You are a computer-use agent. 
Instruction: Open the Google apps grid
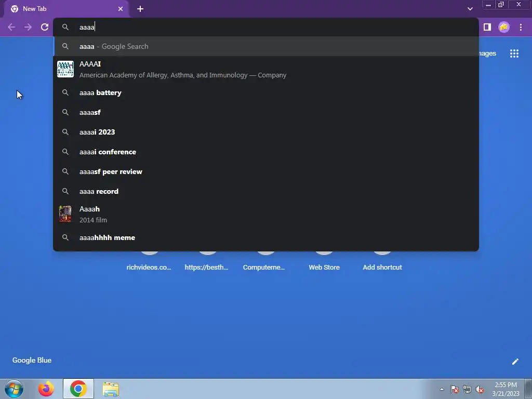click(514, 54)
